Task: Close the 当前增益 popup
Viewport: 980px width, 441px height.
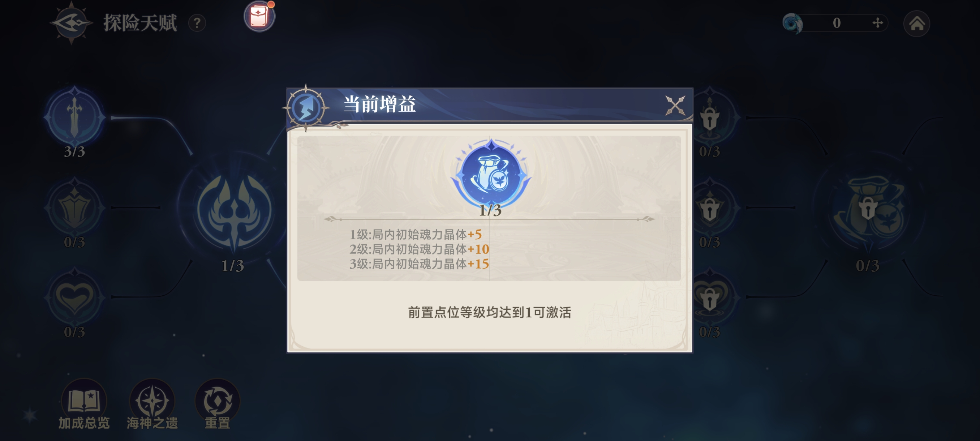Action: (x=675, y=106)
